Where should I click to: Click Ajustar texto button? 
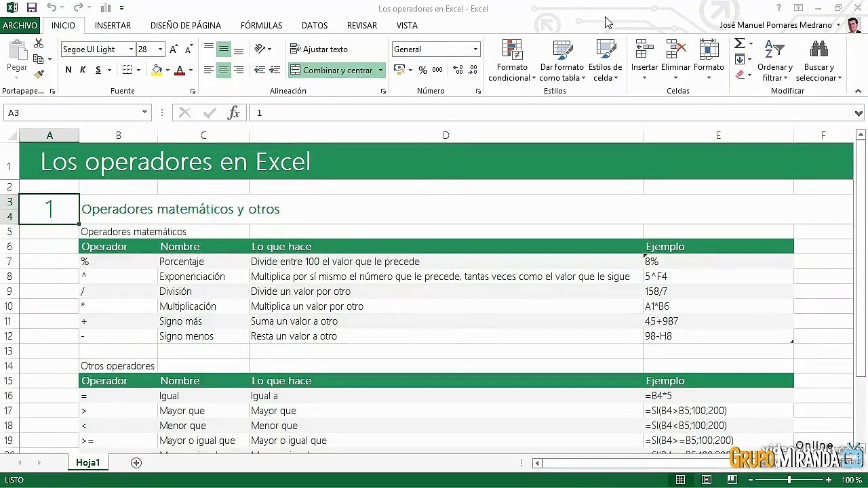click(x=319, y=49)
